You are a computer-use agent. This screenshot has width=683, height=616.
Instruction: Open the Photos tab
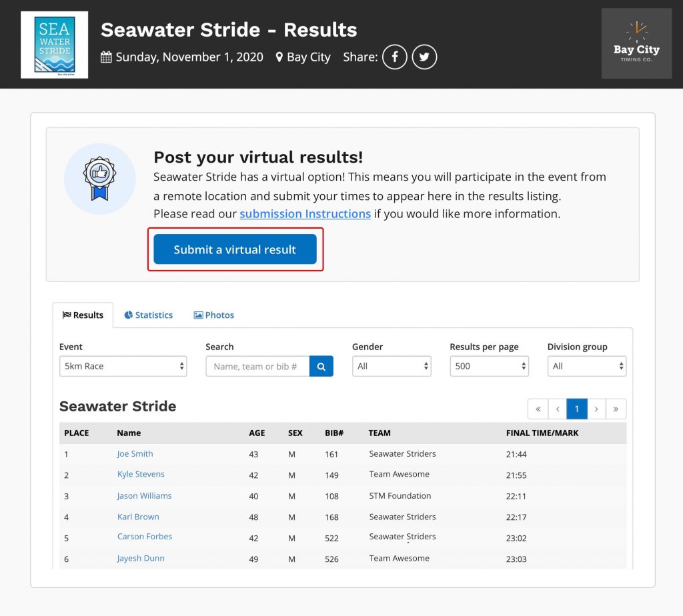click(x=214, y=315)
